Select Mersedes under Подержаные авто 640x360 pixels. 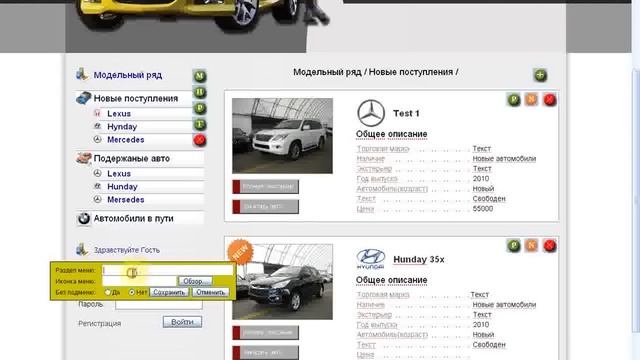[126, 200]
